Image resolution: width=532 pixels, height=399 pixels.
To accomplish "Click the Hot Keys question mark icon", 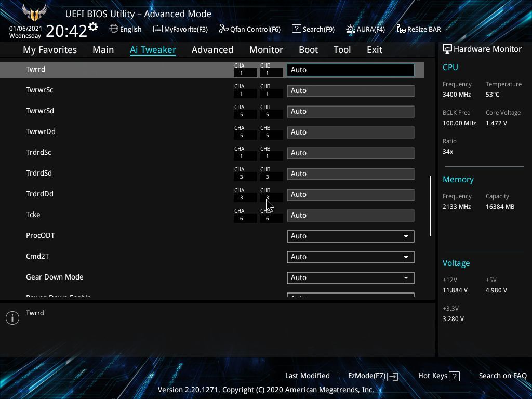I will point(454,376).
